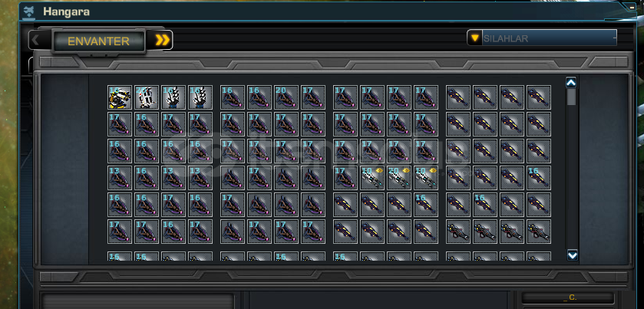Click the Hangara ship icon in title bar
Image resolution: width=644 pixels, height=309 pixels.
click(28, 12)
